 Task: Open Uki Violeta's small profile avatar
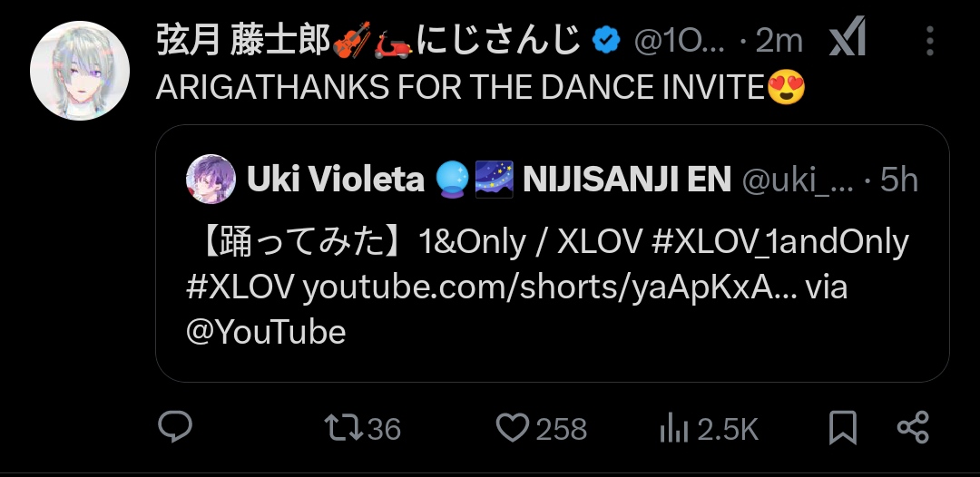pos(211,180)
